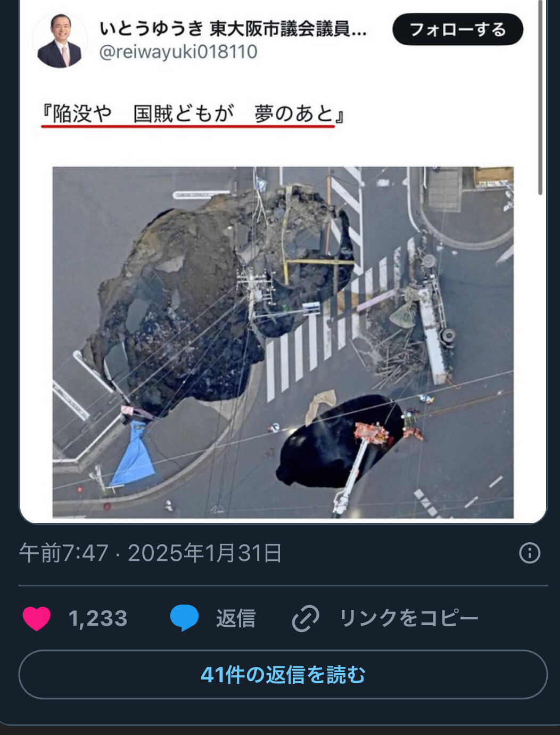Click the blue reply bubble icon
The height and width of the screenshot is (735, 560).
184,618
